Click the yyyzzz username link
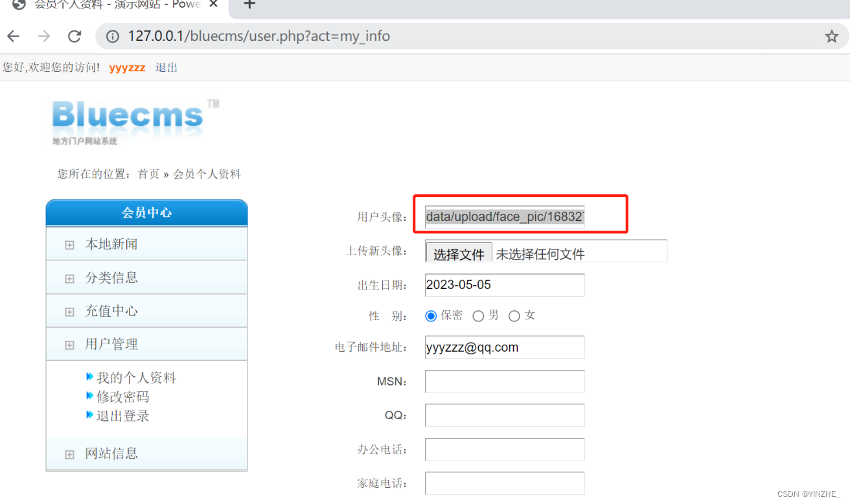This screenshot has width=850, height=504. point(128,67)
